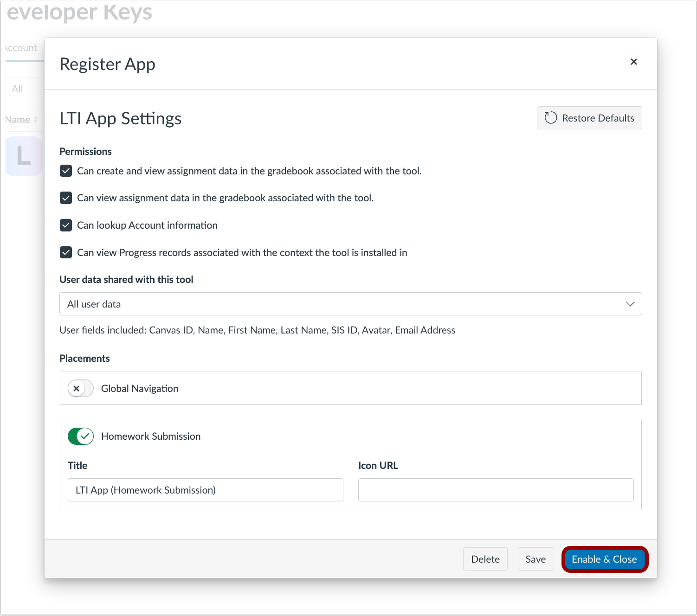Click the Delete button
Image resolution: width=697 pixels, height=616 pixels.
485,559
